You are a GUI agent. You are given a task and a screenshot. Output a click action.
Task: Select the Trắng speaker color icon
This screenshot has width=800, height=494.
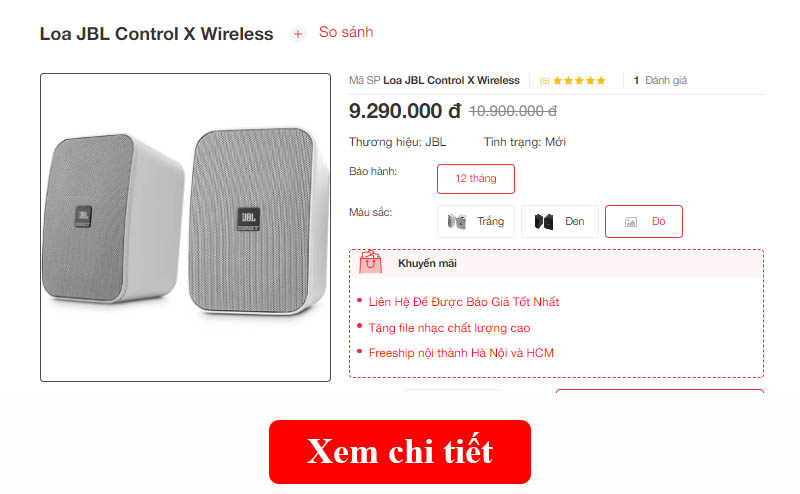pos(457,221)
